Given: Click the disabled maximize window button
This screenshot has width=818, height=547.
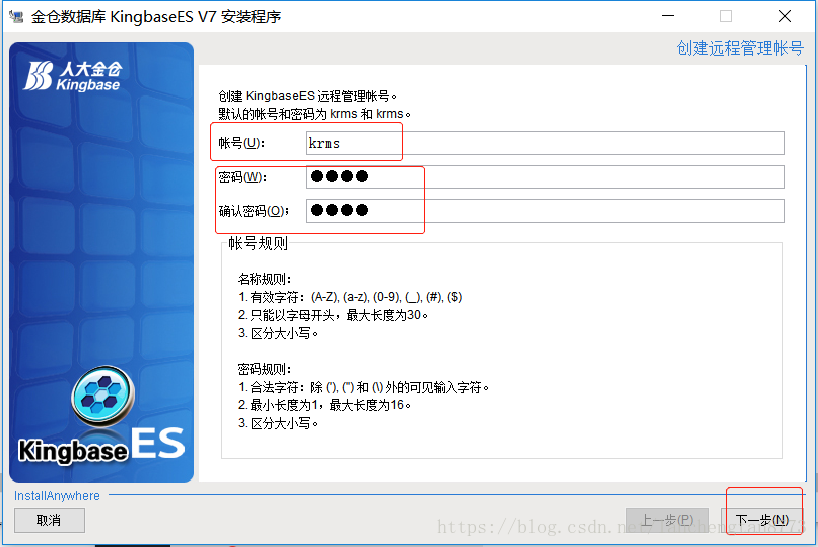Looking at the screenshot, I should point(726,16).
